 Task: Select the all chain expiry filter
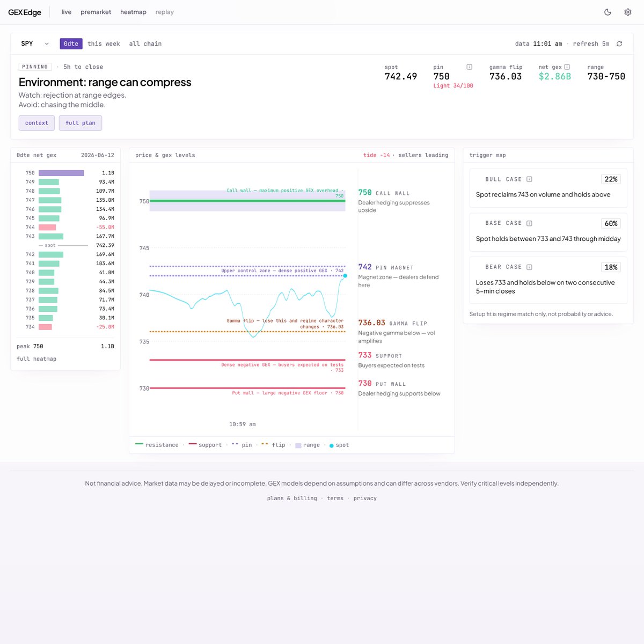coord(145,44)
